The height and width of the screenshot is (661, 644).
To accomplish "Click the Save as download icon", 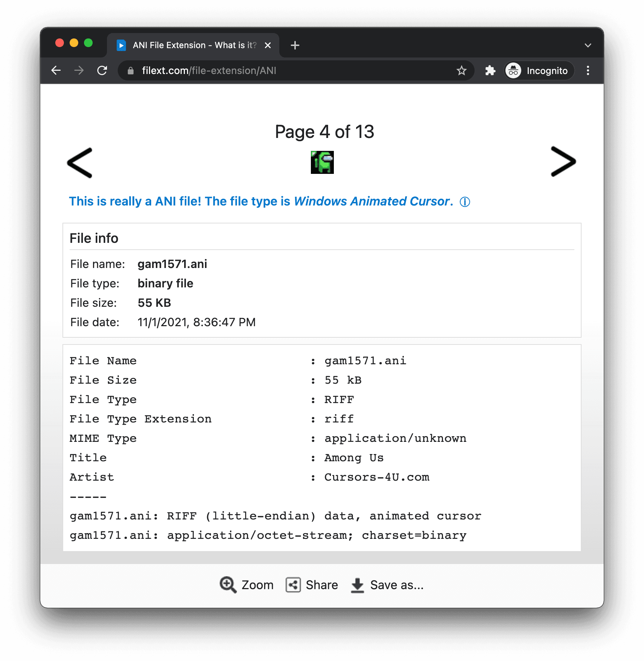I will 357,584.
